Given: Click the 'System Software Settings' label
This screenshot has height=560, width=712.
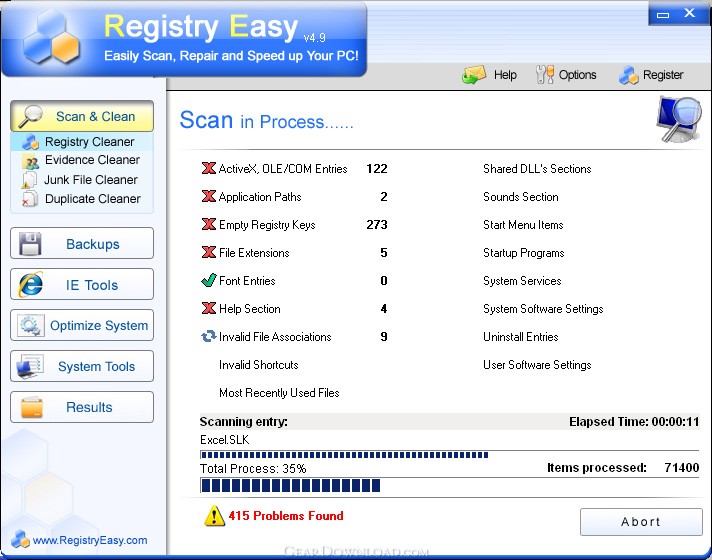Looking at the screenshot, I should 543,309.
